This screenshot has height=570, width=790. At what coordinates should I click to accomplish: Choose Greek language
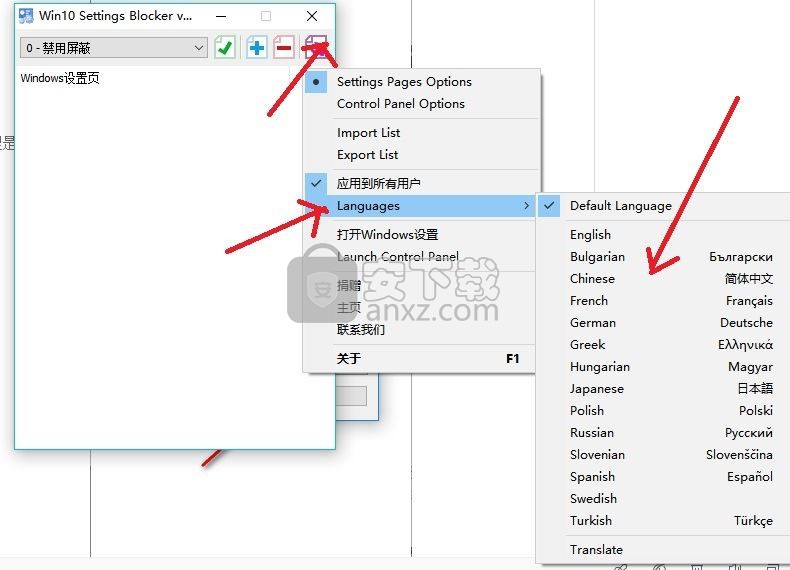pos(664,345)
